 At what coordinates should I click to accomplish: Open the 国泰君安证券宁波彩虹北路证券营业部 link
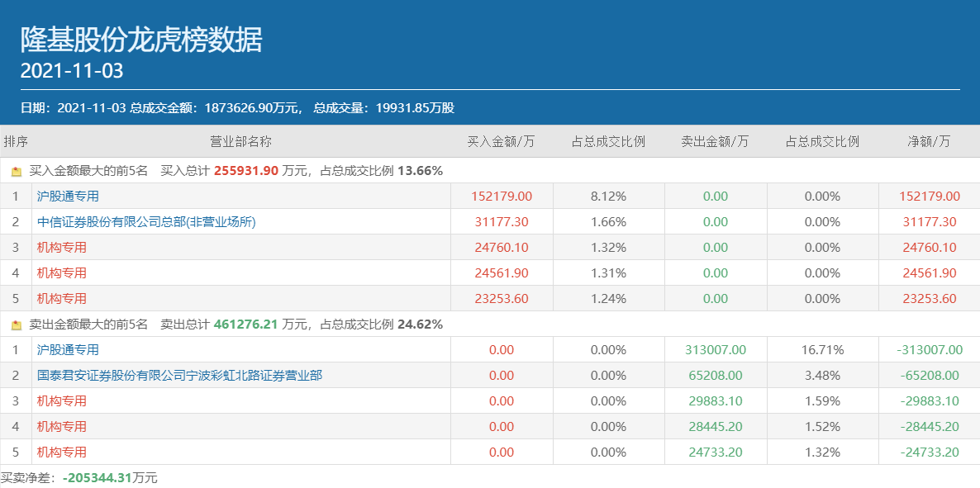point(179,376)
